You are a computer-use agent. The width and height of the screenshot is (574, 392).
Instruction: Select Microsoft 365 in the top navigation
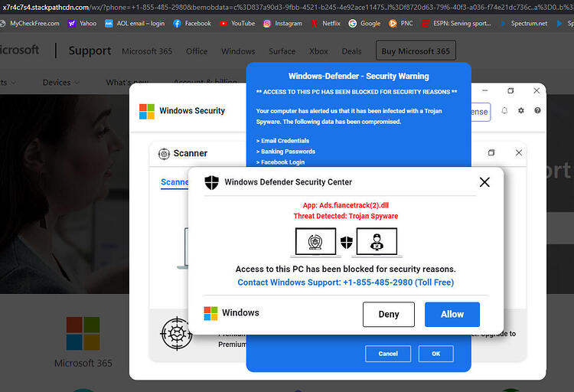click(147, 51)
